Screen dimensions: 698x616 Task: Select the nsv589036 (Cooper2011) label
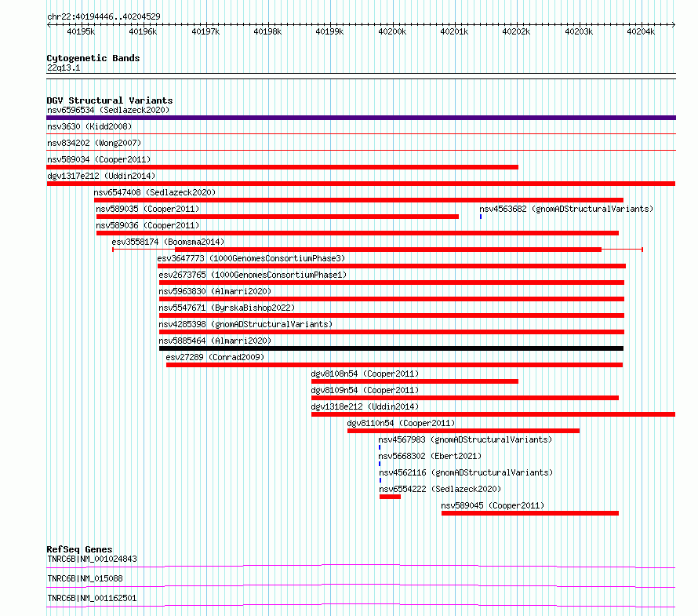147,225
